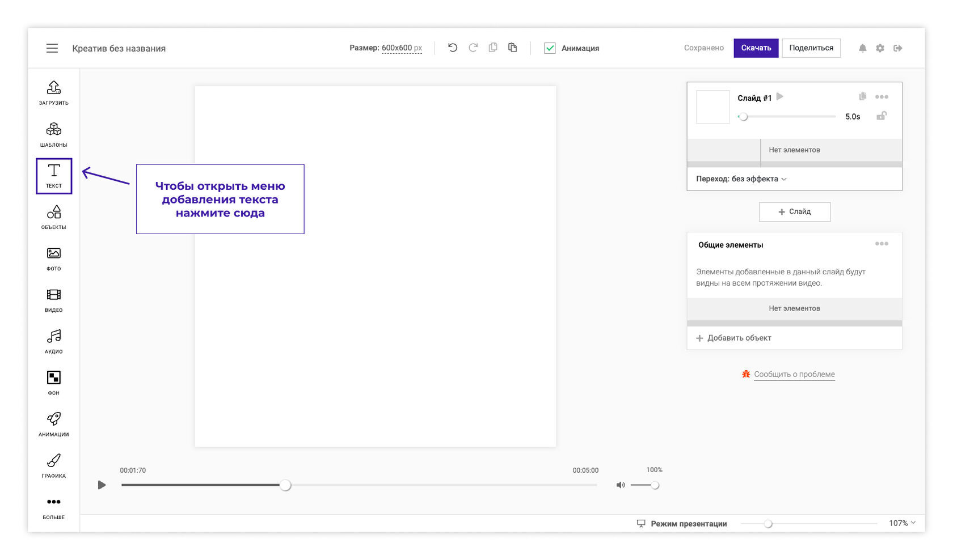Open the Видео panel
Viewport: 953px width, 560px height.
point(54,300)
